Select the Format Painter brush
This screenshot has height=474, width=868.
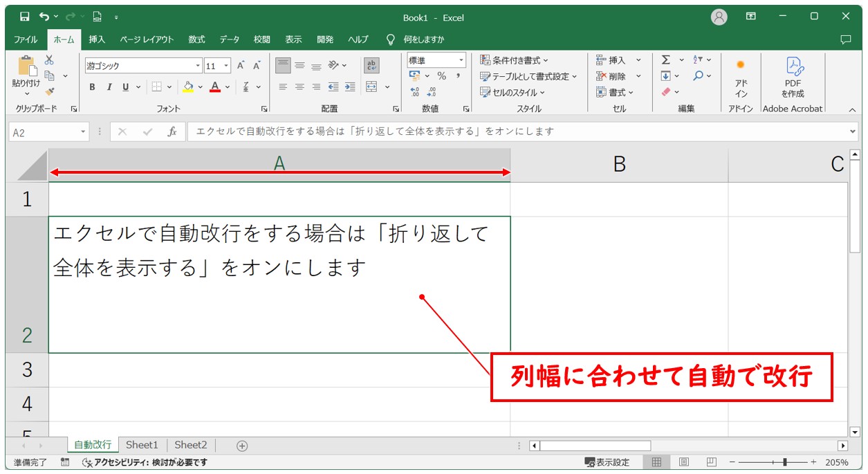coord(49,91)
